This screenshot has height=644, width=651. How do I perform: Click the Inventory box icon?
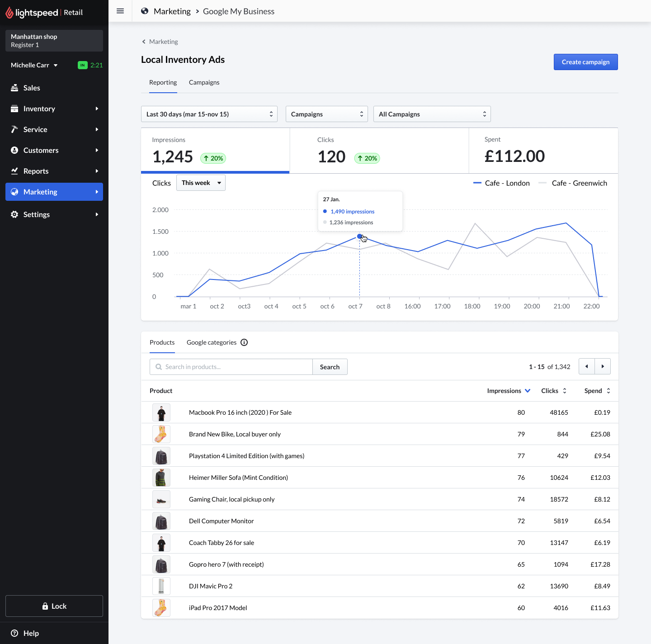tap(14, 109)
